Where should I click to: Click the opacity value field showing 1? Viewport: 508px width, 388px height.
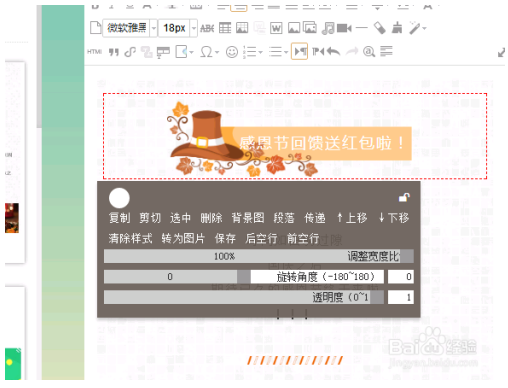pos(401,297)
